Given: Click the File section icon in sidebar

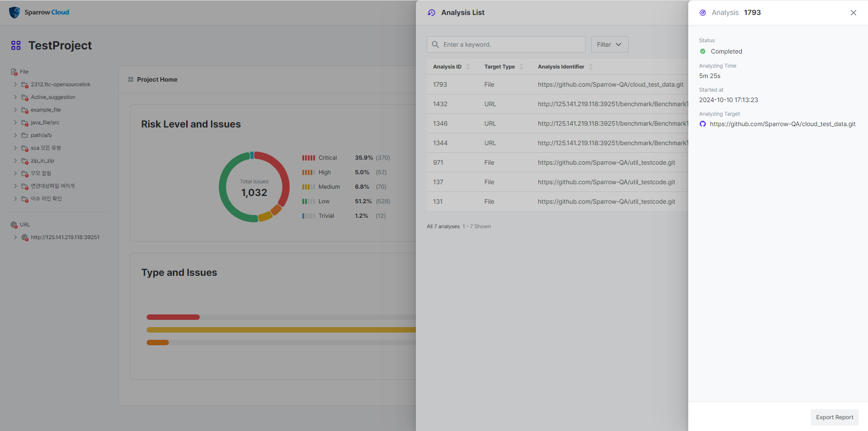Looking at the screenshot, I should (x=14, y=72).
